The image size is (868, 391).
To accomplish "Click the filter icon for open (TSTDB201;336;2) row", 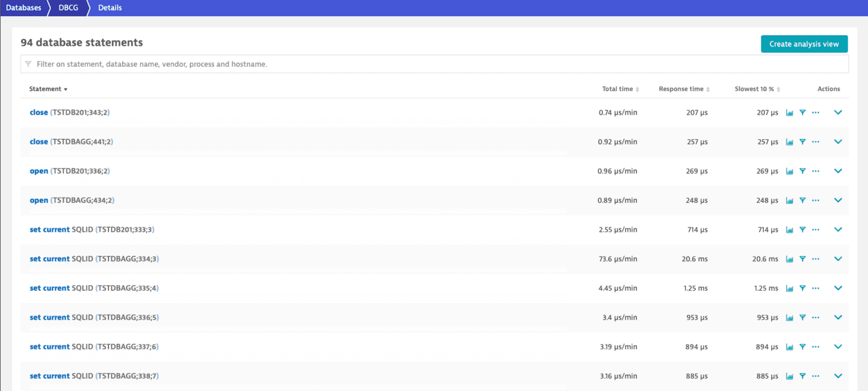I will pyautogui.click(x=802, y=170).
